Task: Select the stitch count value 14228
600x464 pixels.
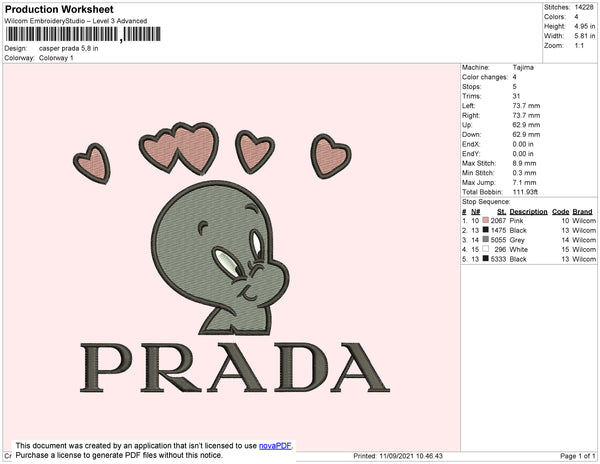Action: click(584, 7)
